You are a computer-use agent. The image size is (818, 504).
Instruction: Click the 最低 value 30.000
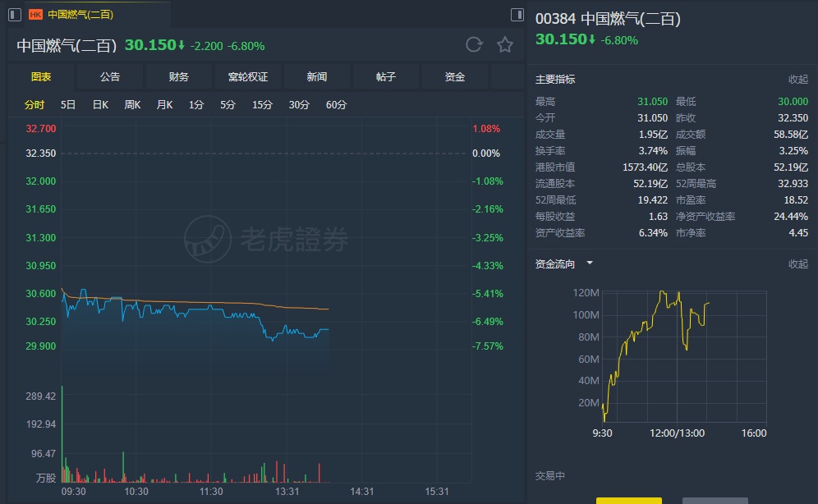[793, 102]
